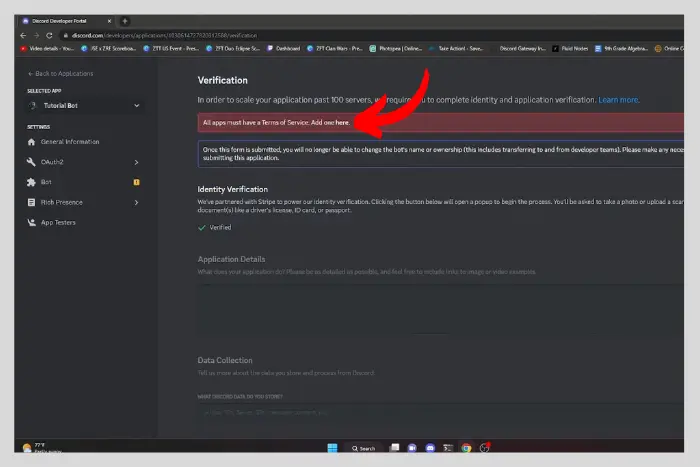Open the Photopea bookmark
The image size is (700, 467).
[x=396, y=48]
